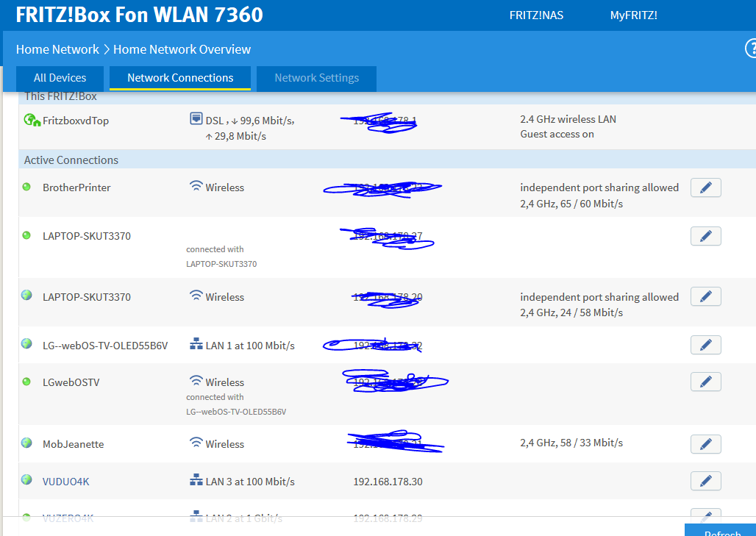Image resolution: width=756 pixels, height=536 pixels.
Task: Click the '2.4 GHz wireless LAN' text
Action: [x=568, y=119]
